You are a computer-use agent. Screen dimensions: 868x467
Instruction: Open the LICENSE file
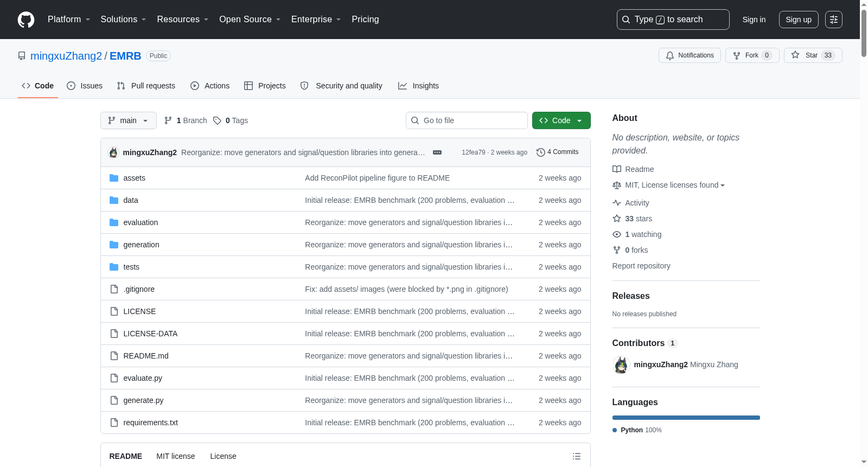point(139,311)
